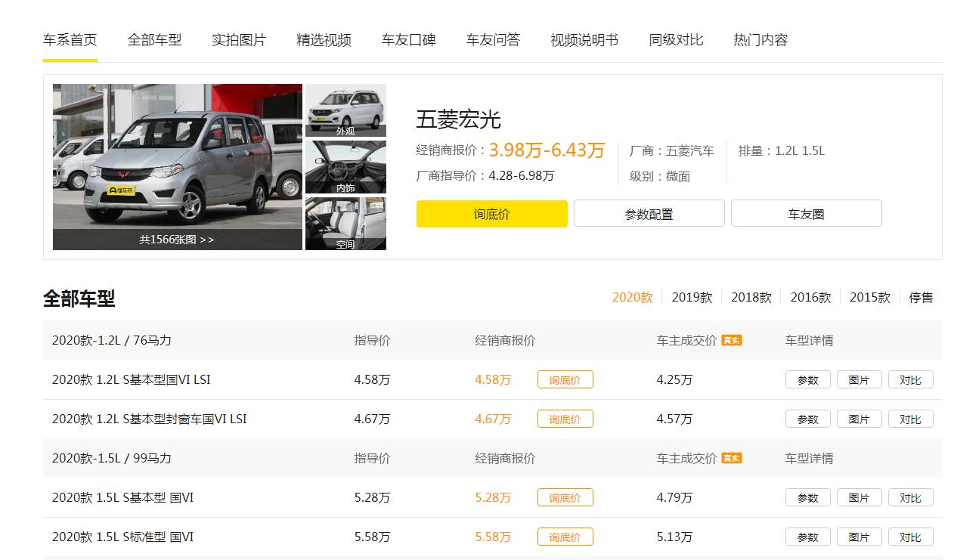Select the 2018款 model year filter

751,298
